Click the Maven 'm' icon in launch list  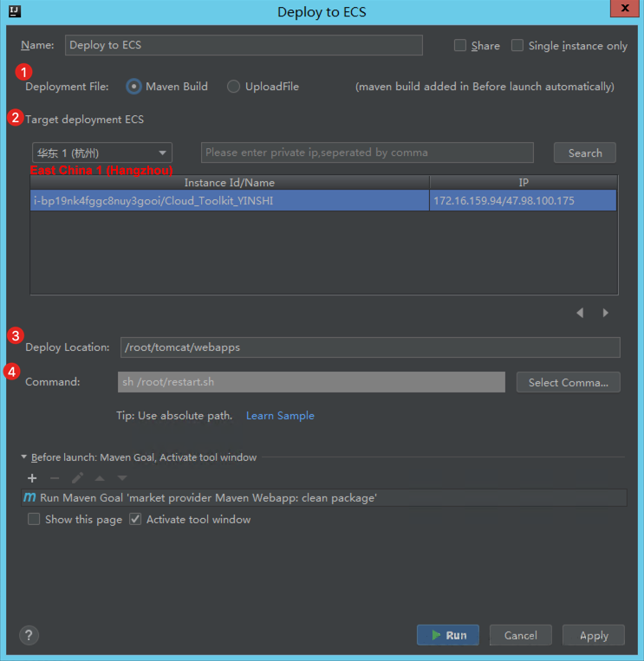(x=29, y=497)
